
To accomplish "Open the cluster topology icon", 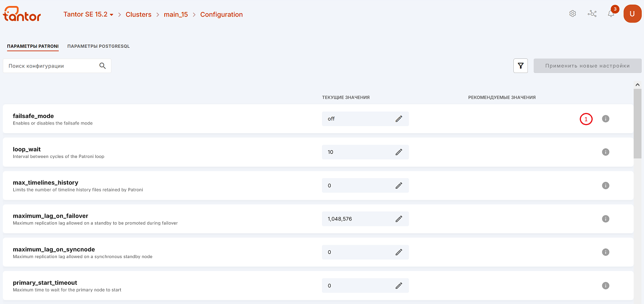I will [x=592, y=14].
